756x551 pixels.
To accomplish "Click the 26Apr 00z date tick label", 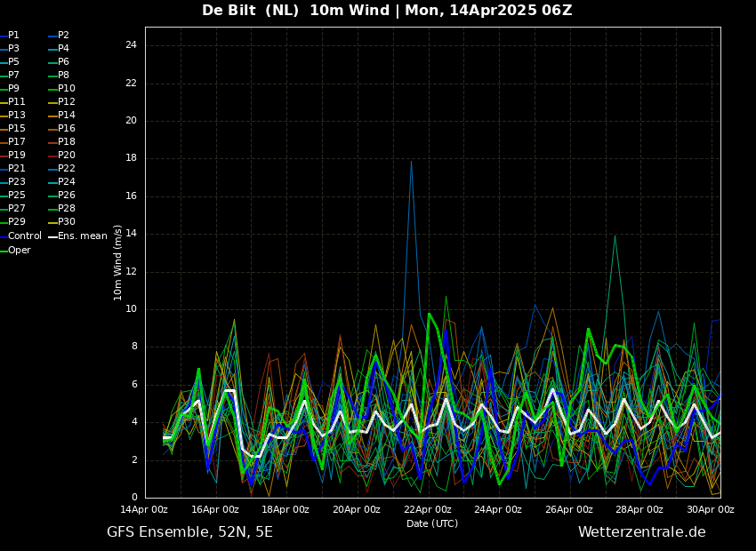I will (569, 510).
